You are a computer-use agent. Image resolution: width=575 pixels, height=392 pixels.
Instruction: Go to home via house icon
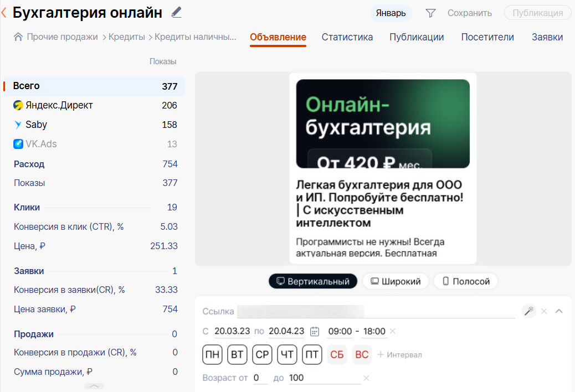18,37
